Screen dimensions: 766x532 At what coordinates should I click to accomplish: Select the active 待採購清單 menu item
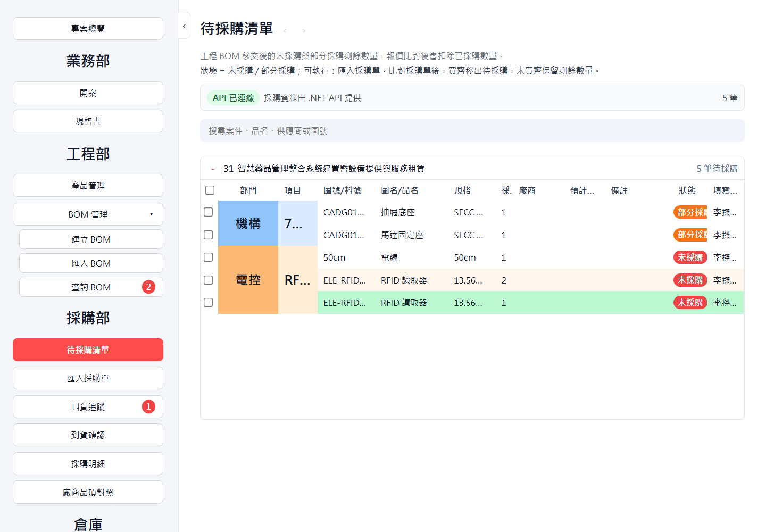point(88,350)
